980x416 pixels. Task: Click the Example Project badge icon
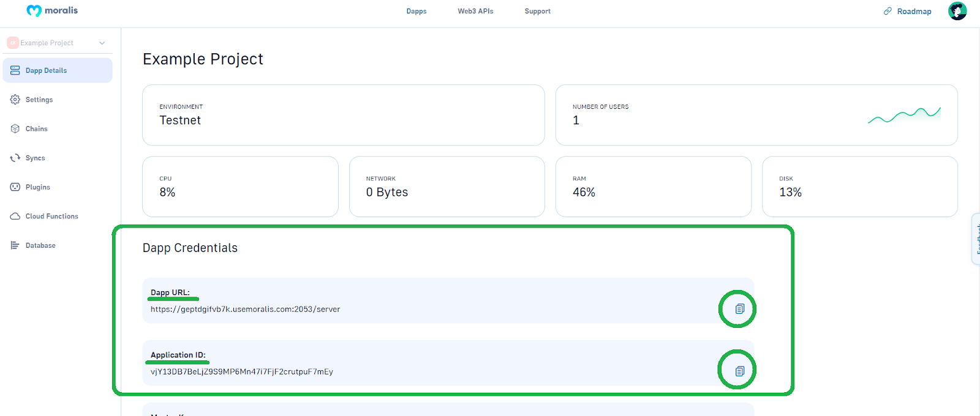coord(13,43)
